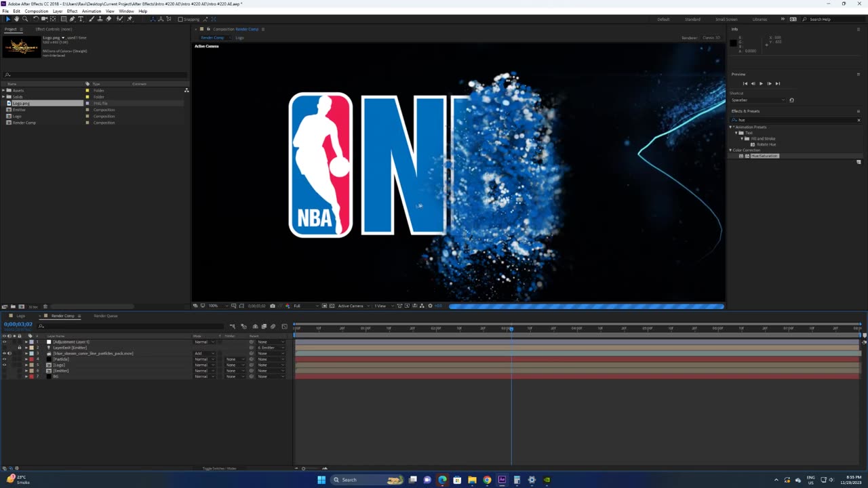The width and height of the screenshot is (868, 488).
Task: Open the 1 View layout dropdown
Action: coord(383,306)
